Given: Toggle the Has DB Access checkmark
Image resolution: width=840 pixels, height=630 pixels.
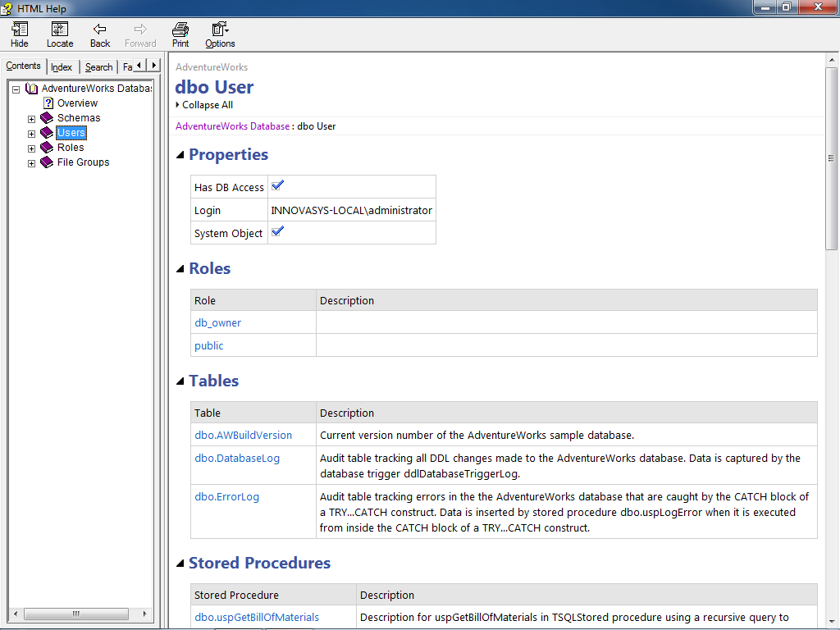Looking at the screenshot, I should point(277,186).
